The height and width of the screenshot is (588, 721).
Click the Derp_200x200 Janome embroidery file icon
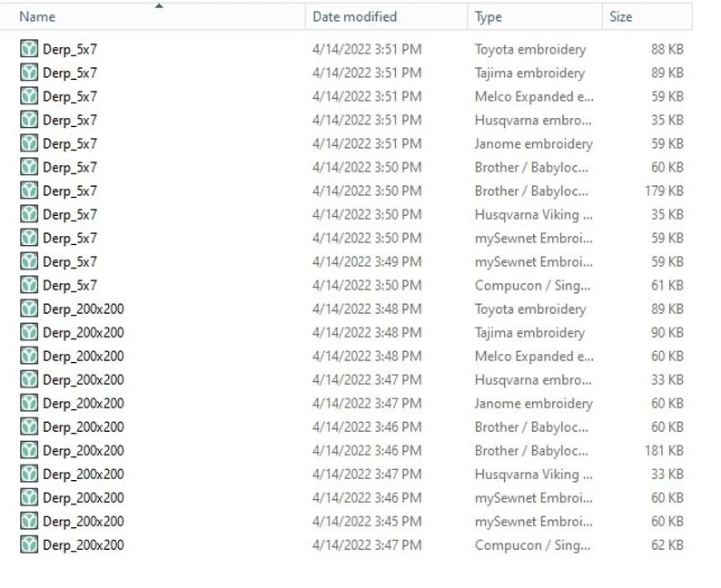tap(29, 403)
